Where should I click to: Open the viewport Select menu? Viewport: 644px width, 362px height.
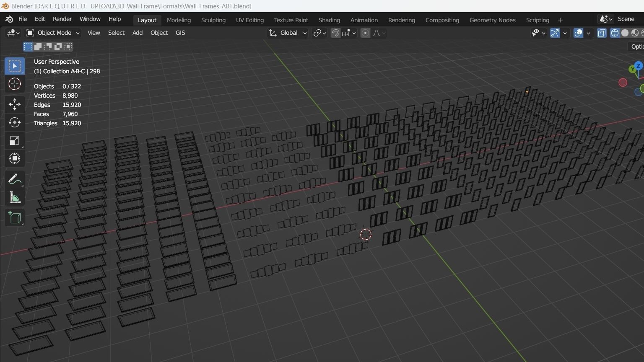point(116,33)
